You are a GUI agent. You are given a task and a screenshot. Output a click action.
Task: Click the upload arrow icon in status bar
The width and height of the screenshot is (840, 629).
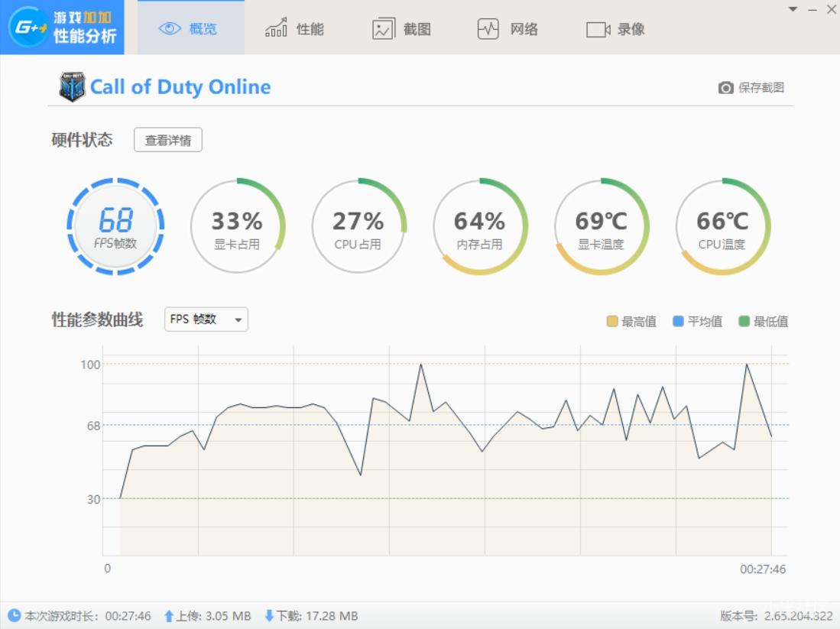tap(169, 616)
